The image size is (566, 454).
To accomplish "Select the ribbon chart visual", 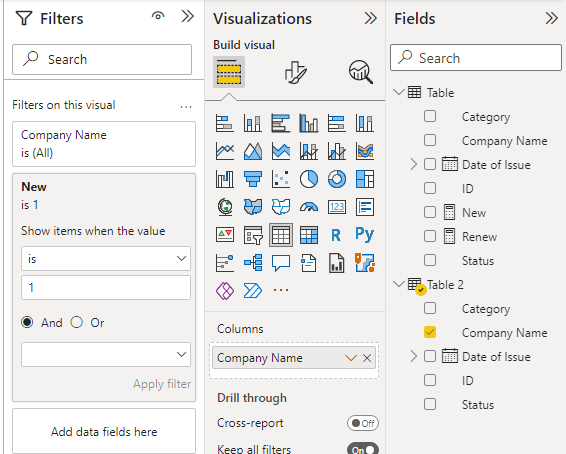I will (x=365, y=151).
